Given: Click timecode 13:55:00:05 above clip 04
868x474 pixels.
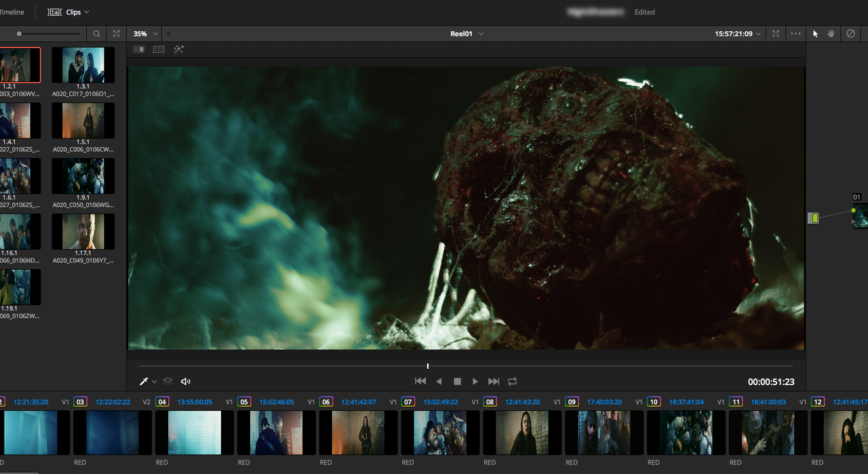Looking at the screenshot, I should [x=195, y=402].
